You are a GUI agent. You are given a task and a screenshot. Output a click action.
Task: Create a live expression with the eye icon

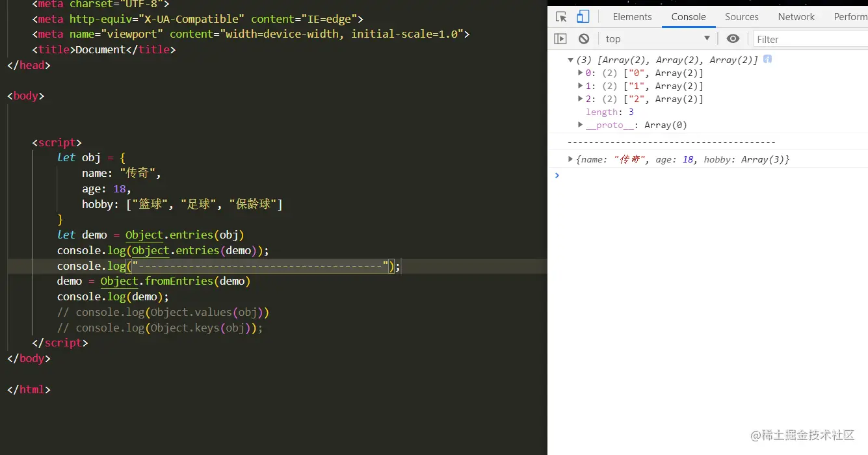coord(733,38)
